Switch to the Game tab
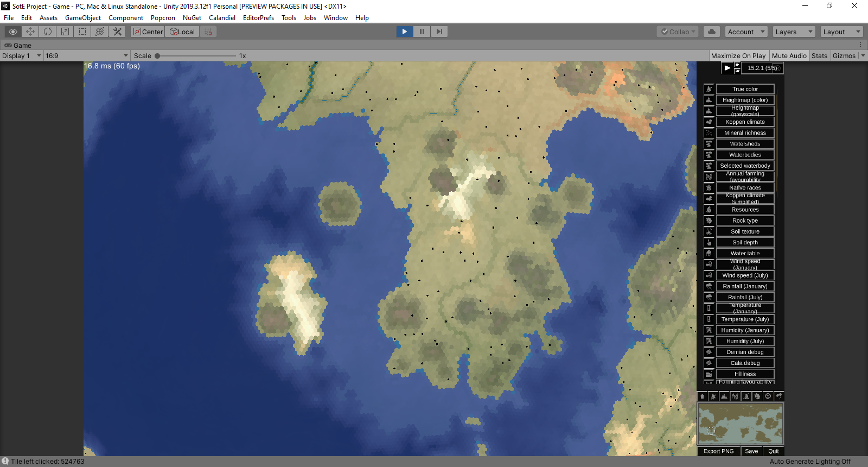 coord(18,45)
